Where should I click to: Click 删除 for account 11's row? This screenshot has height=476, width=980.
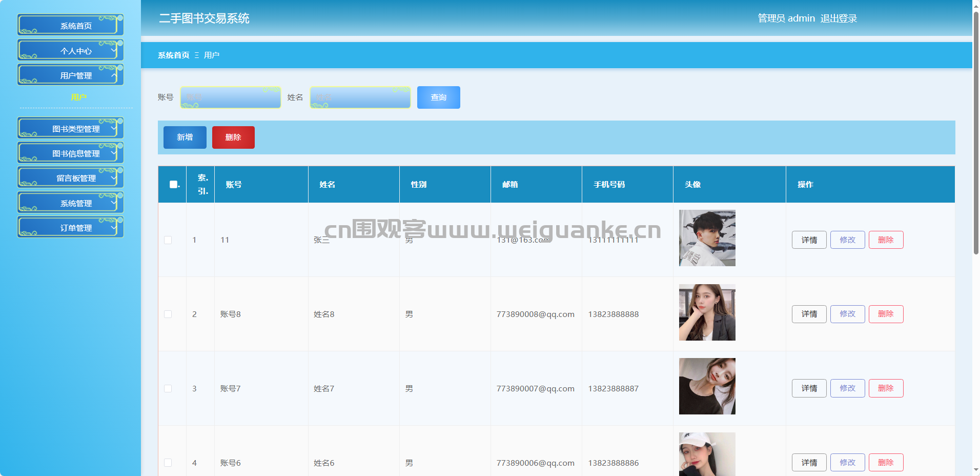click(x=886, y=240)
